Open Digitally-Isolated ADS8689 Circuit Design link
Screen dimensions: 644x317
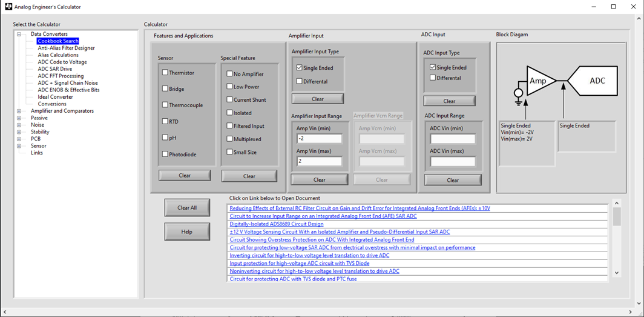click(x=277, y=224)
